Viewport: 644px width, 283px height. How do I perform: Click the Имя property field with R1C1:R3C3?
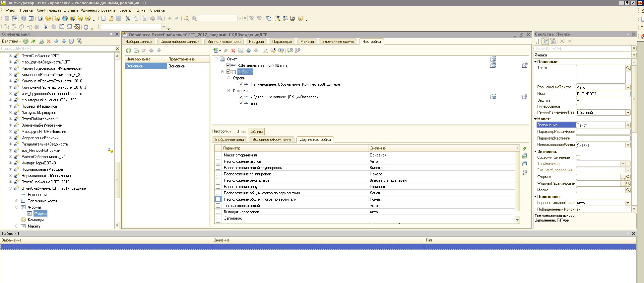coord(603,94)
